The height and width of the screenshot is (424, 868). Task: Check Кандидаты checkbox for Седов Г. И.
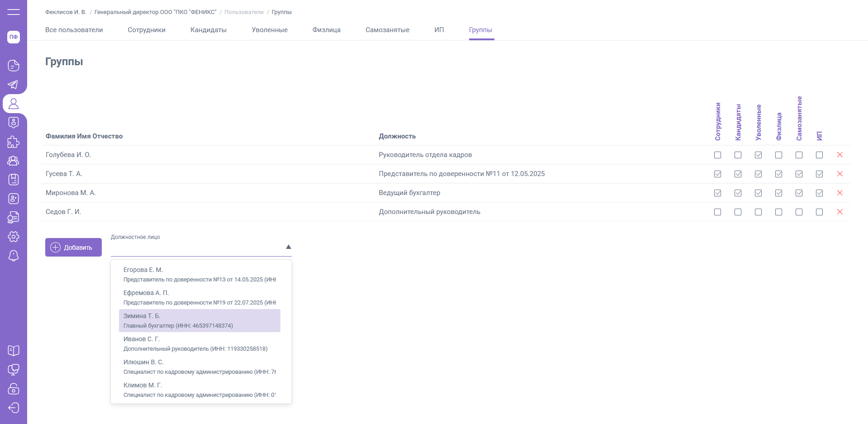pyautogui.click(x=738, y=212)
